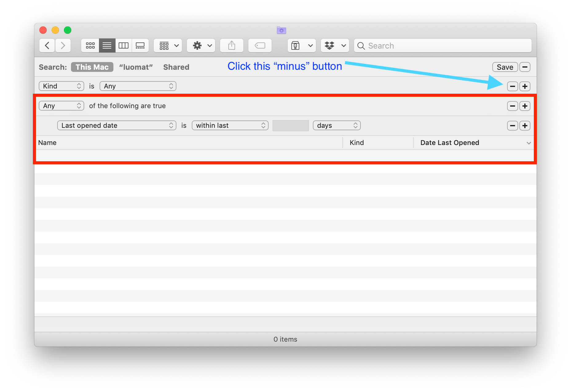Switch to gallery view
This screenshot has height=392, width=571.
140,46
